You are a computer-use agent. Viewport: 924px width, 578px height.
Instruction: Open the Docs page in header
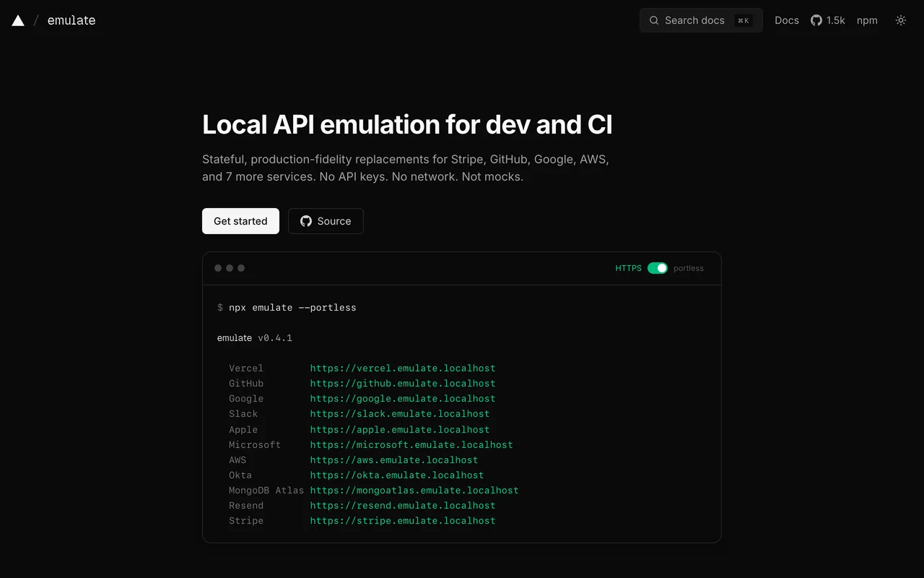coord(787,20)
